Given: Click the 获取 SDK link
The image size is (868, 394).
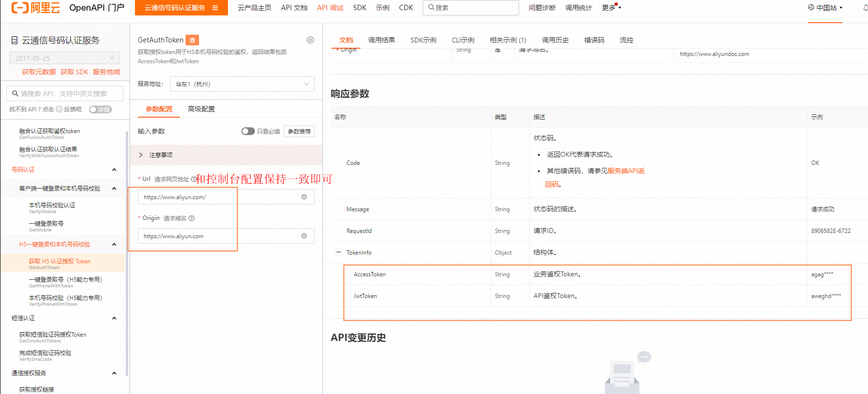Looking at the screenshot, I should pyautogui.click(x=74, y=72).
